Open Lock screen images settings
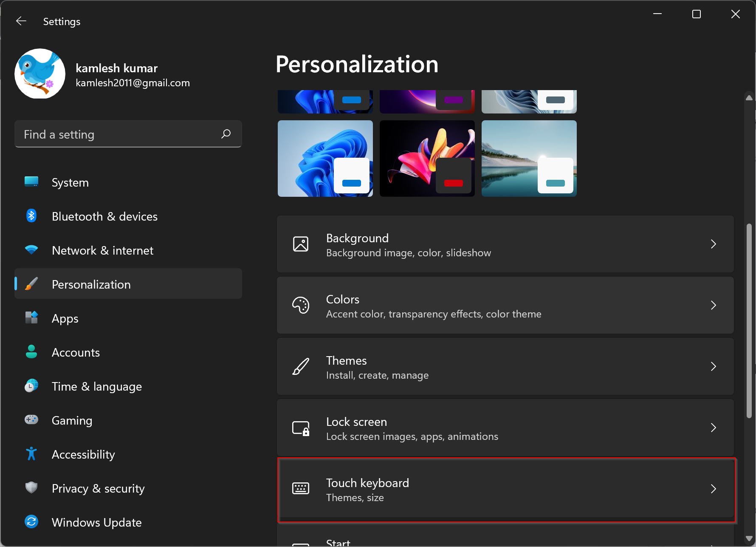The width and height of the screenshot is (756, 547). point(505,428)
